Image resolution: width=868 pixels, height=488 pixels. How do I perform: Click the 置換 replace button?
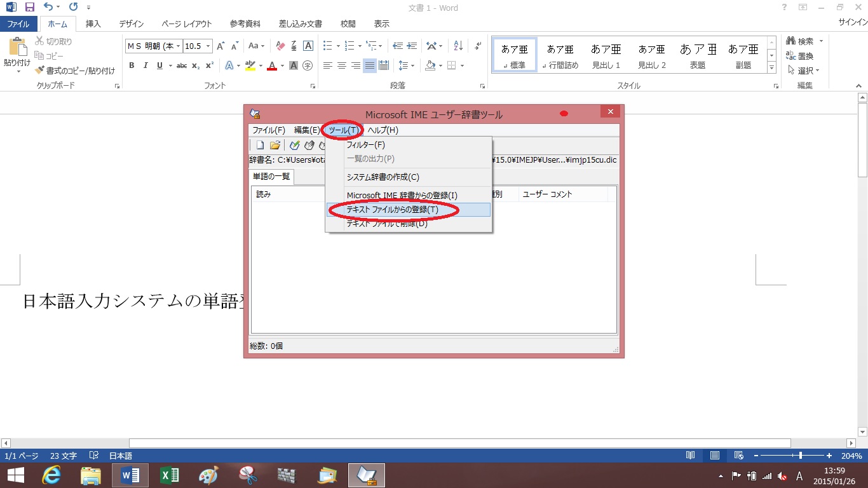click(801, 56)
